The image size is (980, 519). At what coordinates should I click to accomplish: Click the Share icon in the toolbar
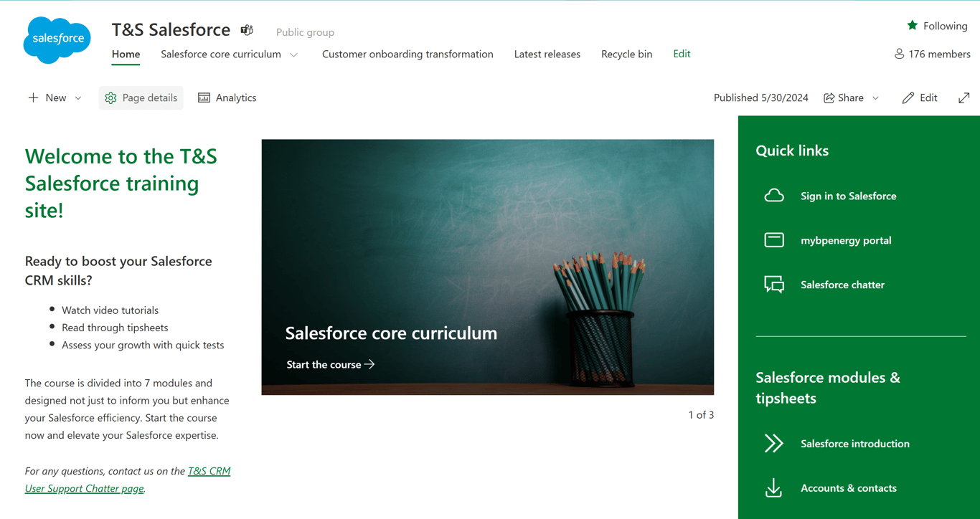pyautogui.click(x=829, y=97)
